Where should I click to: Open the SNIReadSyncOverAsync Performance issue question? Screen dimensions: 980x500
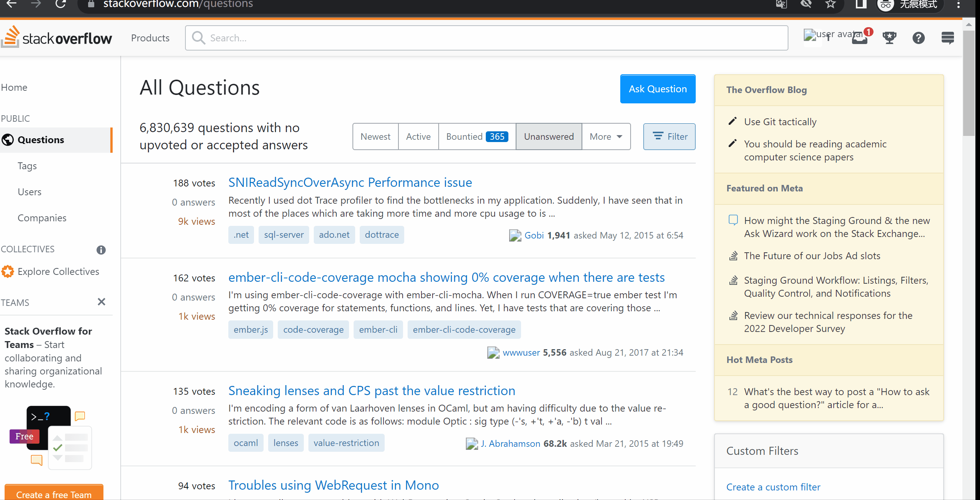pyautogui.click(x=350, y=183)
